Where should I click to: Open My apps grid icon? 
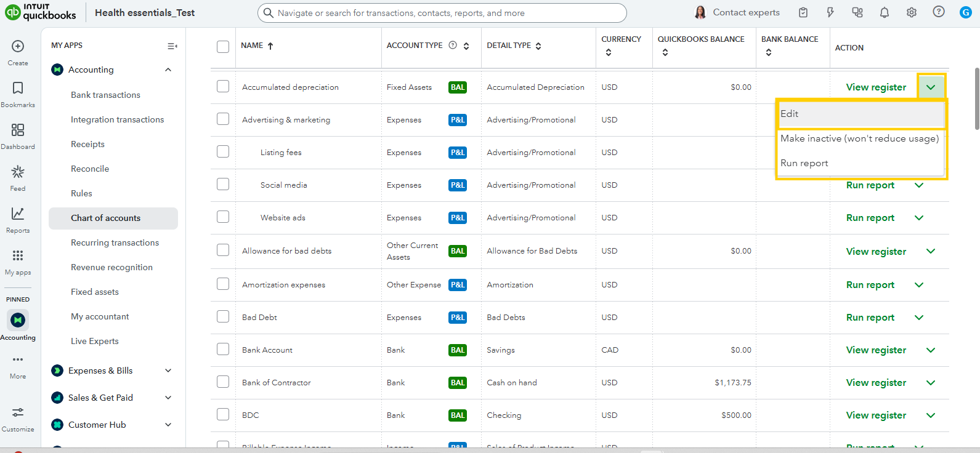18,255
